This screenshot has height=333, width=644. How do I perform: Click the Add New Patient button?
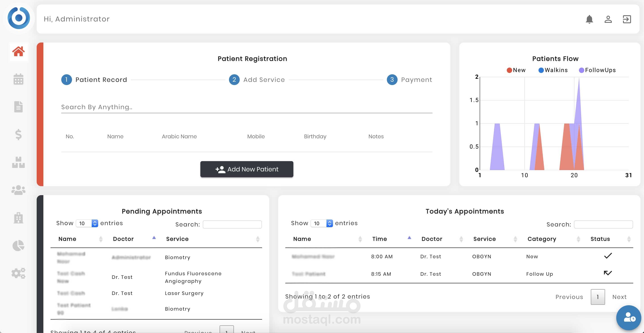246,169
